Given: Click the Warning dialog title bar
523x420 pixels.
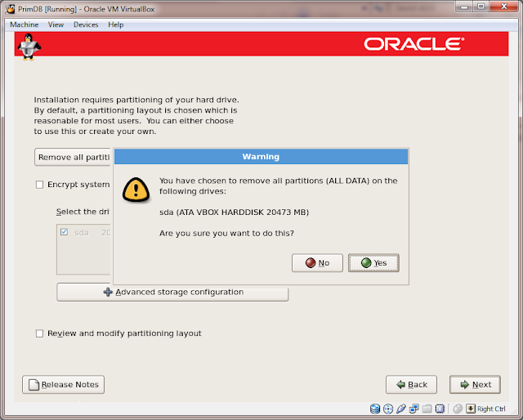Looking at the screenshot, I should pyautogui.click(x=261, y=157).
